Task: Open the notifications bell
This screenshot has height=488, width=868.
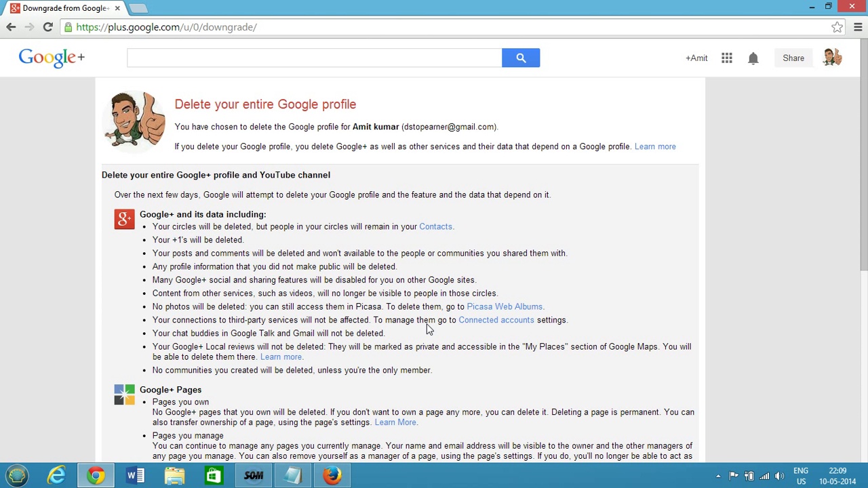Action: pos(753,58)
